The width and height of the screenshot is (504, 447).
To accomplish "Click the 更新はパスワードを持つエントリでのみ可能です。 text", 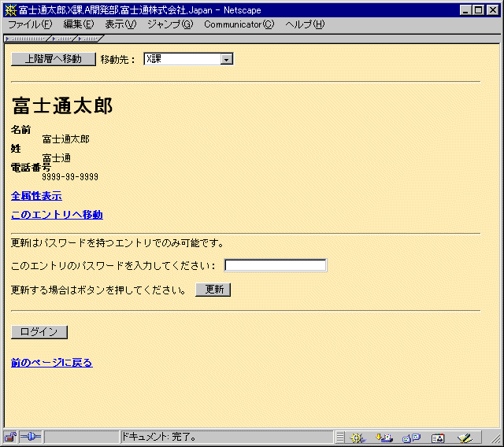I will click(117, 243).
